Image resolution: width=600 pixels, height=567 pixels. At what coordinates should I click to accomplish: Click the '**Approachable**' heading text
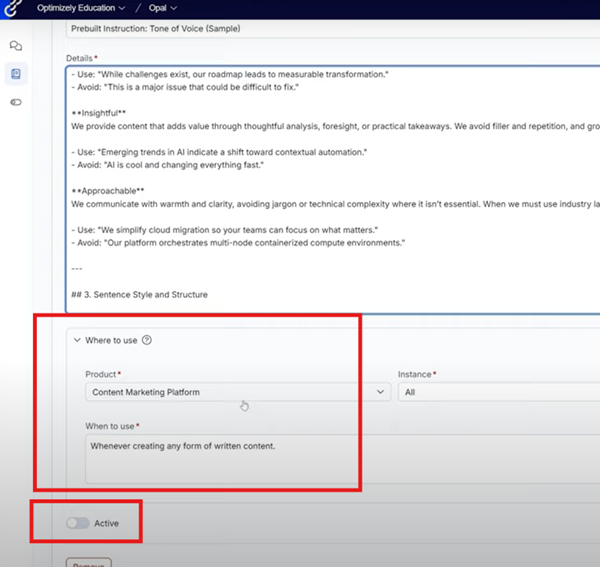(x=108, y=191)
